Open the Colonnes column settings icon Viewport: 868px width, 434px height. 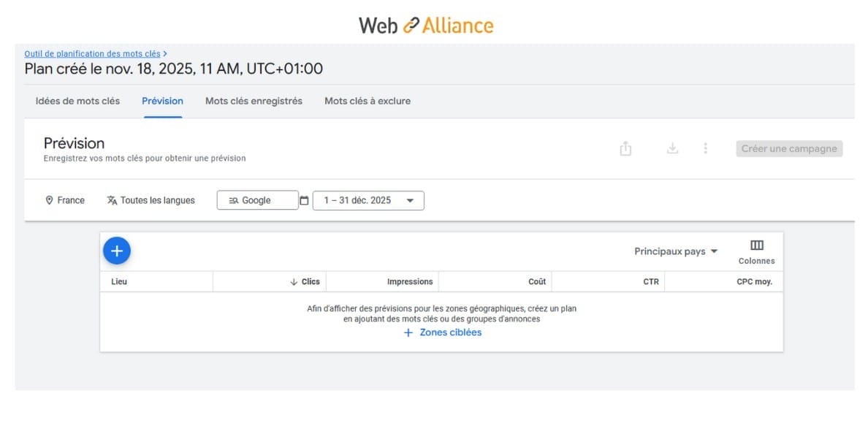(x=756, y=245)
